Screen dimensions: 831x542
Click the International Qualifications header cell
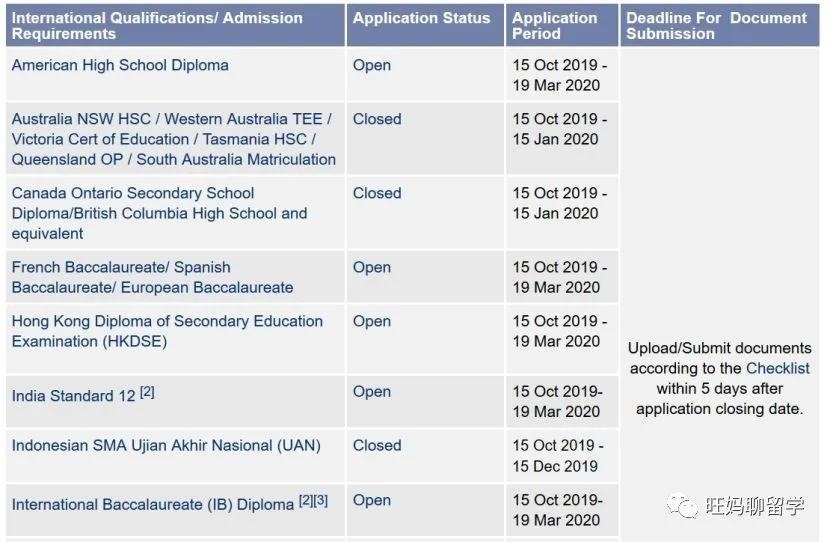pos(175,25)
